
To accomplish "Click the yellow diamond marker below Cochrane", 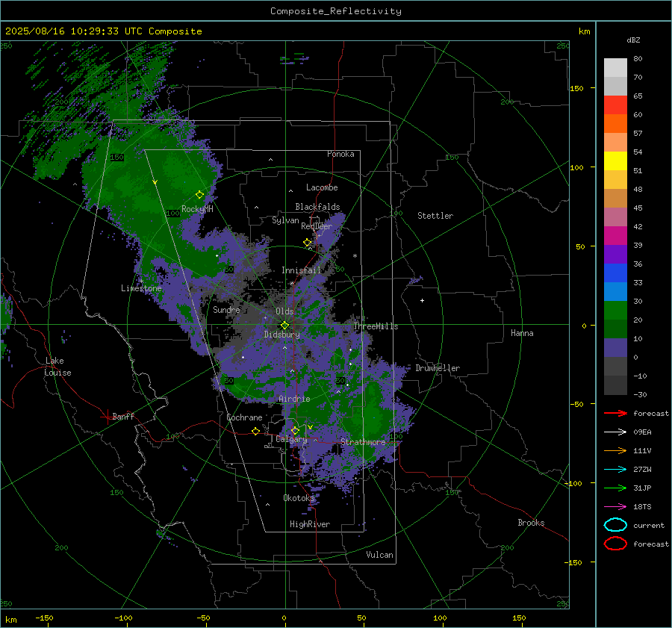I will click(255, 431).
